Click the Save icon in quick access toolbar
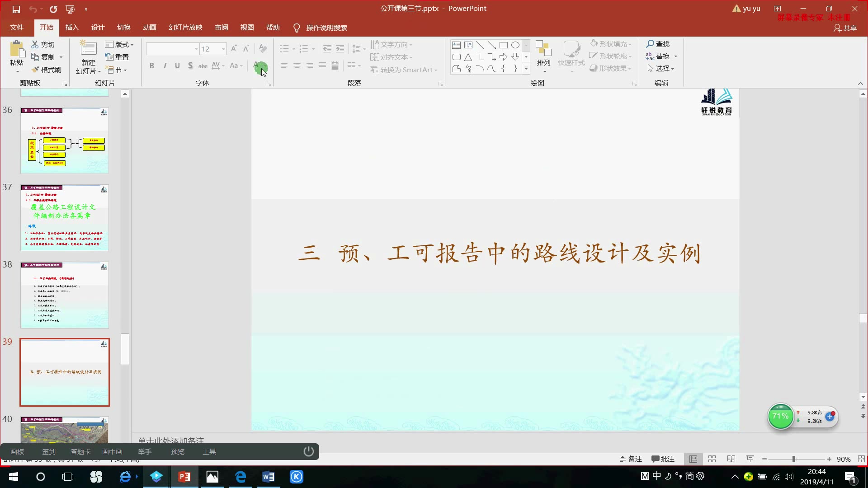This screenshot has width=868, height=488. (x=16, y=9)
